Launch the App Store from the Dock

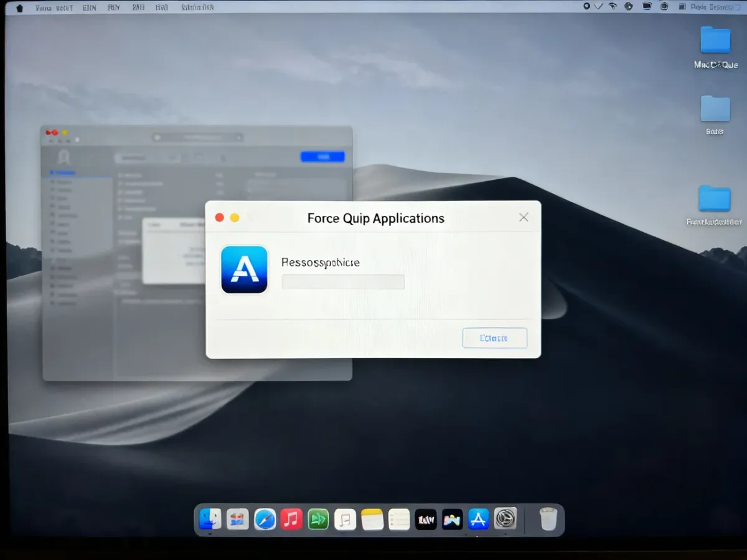point(479,519)
